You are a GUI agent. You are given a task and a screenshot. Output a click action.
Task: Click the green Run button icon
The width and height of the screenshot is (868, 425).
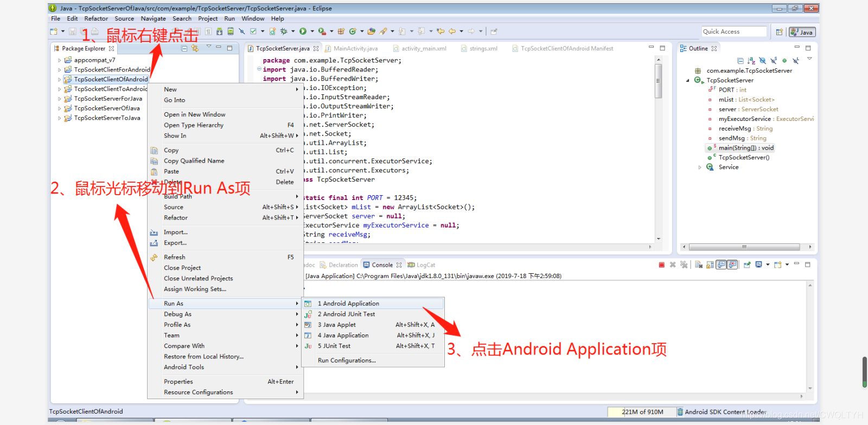303,31
